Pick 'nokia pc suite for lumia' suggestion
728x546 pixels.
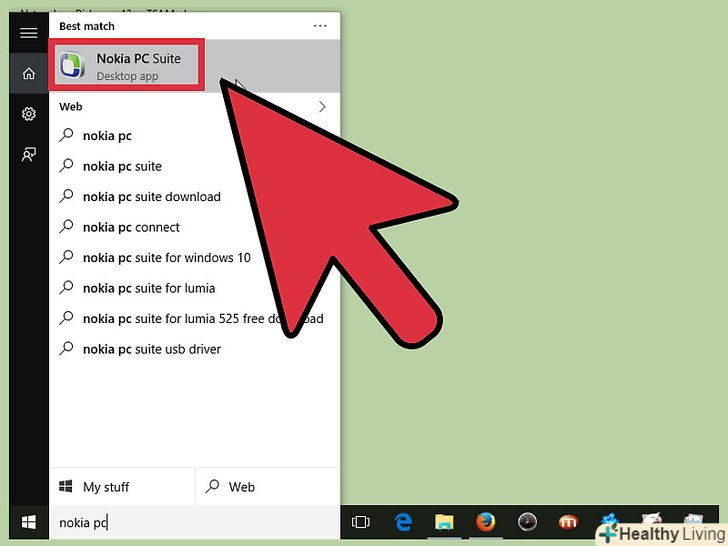point(195,288)
